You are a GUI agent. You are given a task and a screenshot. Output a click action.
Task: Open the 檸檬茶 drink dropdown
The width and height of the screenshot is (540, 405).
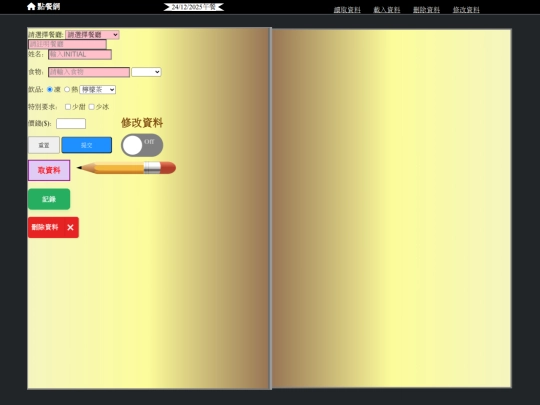[97, 90]
